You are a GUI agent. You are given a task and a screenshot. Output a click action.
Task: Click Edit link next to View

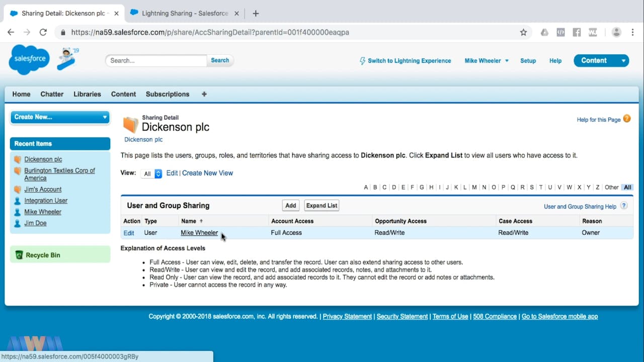click(172, 173)
